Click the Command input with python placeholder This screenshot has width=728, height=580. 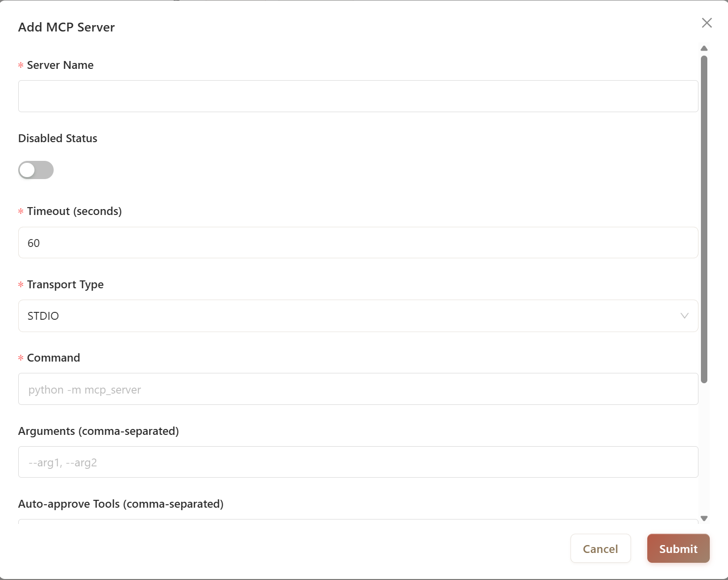coord(358,389)
